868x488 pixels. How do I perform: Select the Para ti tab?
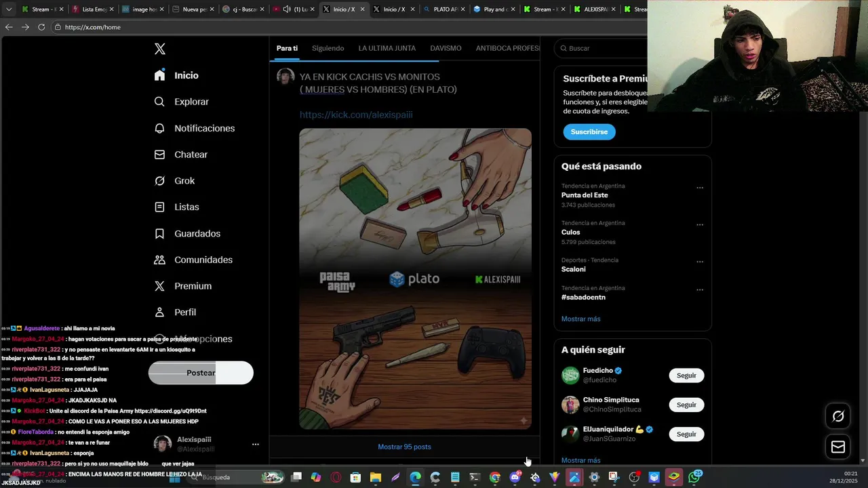287,48
